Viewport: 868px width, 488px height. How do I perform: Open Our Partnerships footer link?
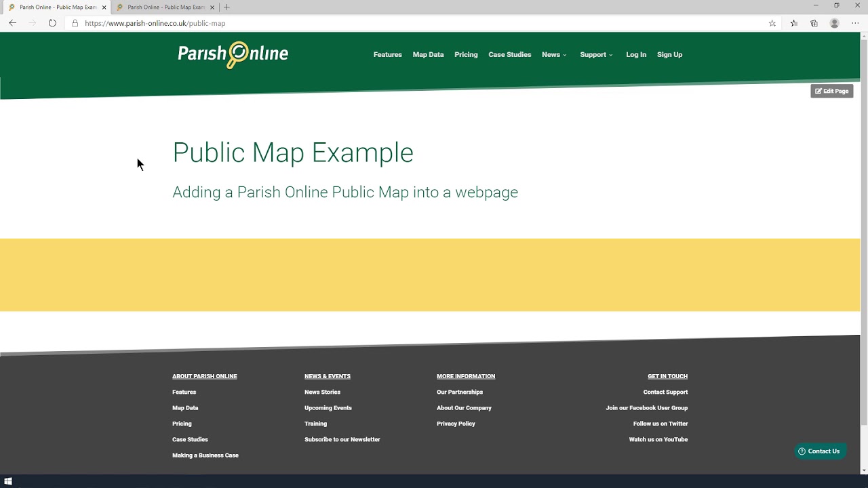[460, 392]
